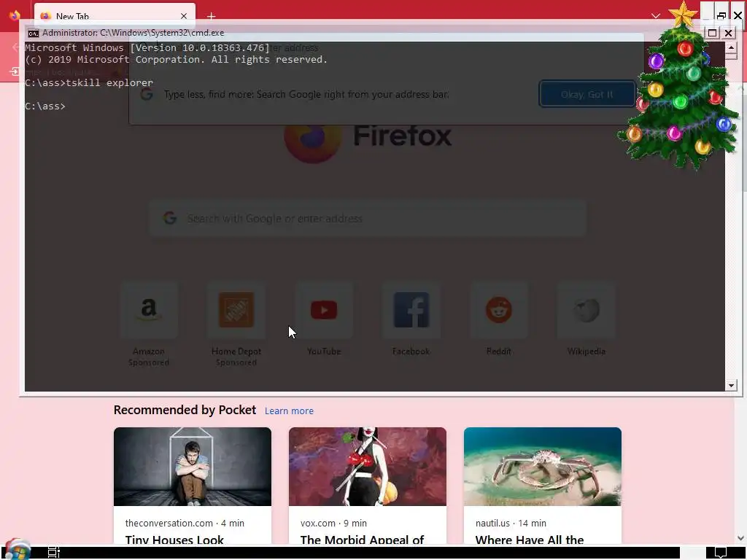Viewport: 747px width, 560px height.
Task: Click the cmd window scroll up arrow
Action: pyautogui.click(x=731, y=47)
